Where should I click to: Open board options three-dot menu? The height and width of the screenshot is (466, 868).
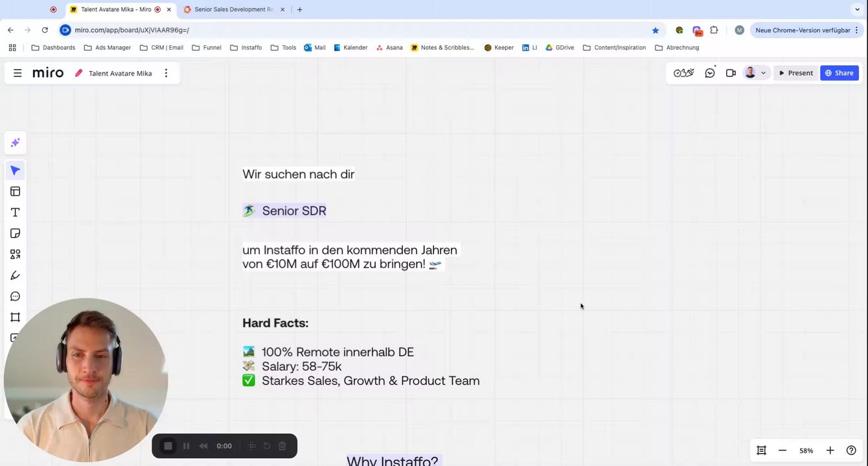coord(166,73)
